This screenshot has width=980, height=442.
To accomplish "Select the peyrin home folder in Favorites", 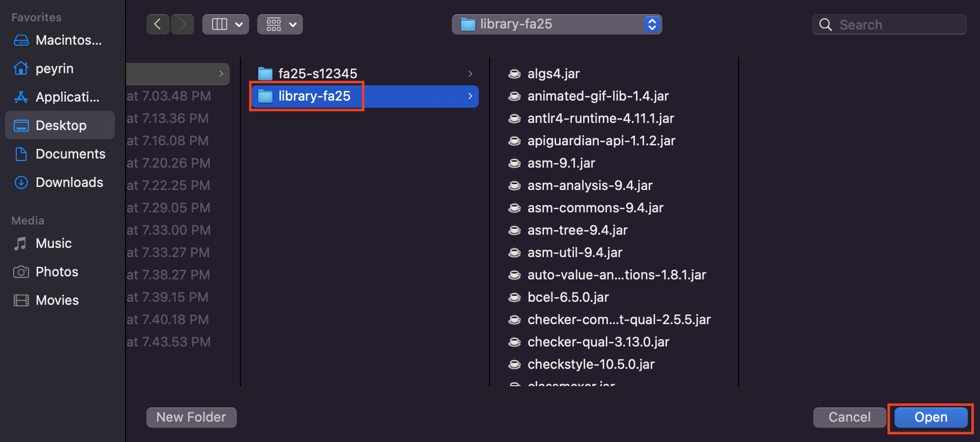I will click(x=56, y=69).
